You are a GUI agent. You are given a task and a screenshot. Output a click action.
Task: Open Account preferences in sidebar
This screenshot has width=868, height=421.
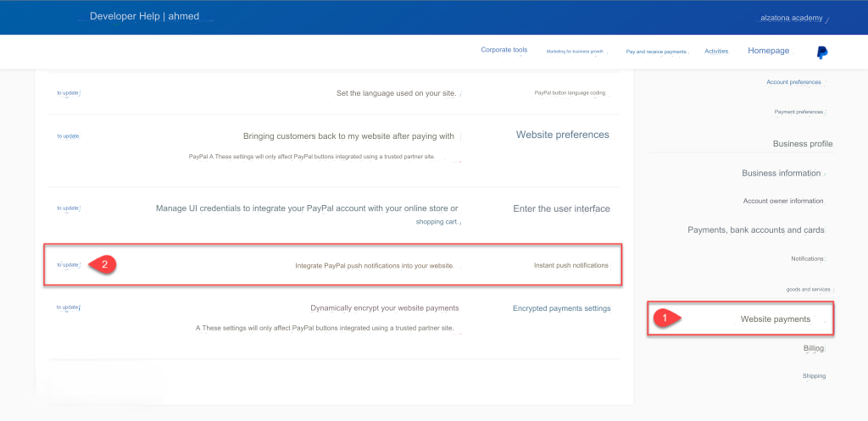click(793, 82)
